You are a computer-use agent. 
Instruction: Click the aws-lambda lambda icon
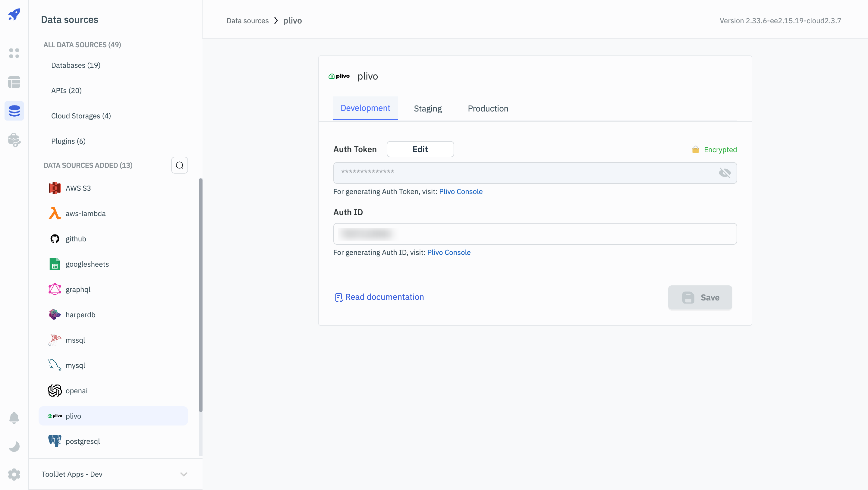[55, 213]
